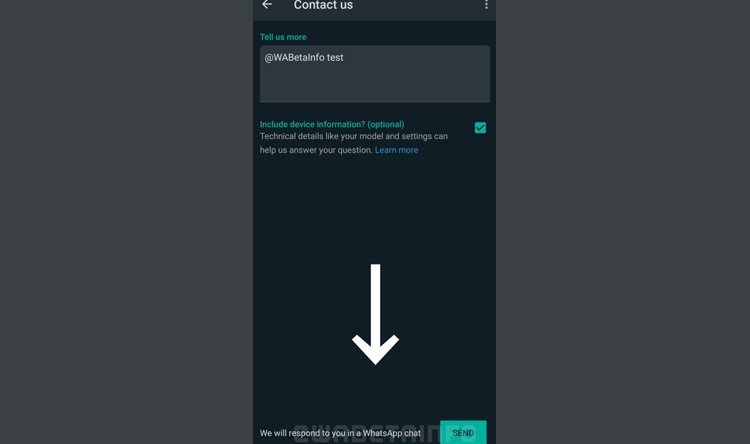Screen dimensions: 750x444
Task: Click the gray margin right of phone screen
Action: [x=623, y=222]
